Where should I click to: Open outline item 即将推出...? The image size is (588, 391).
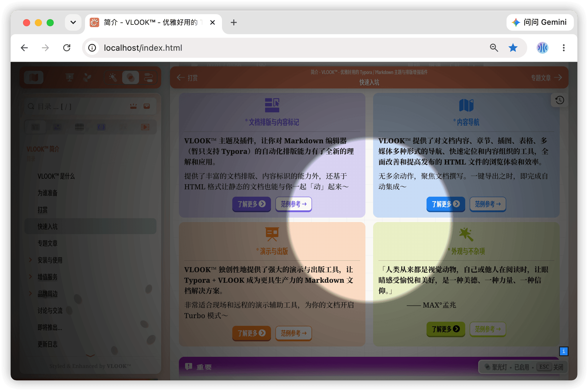click(x=50, y=328)
